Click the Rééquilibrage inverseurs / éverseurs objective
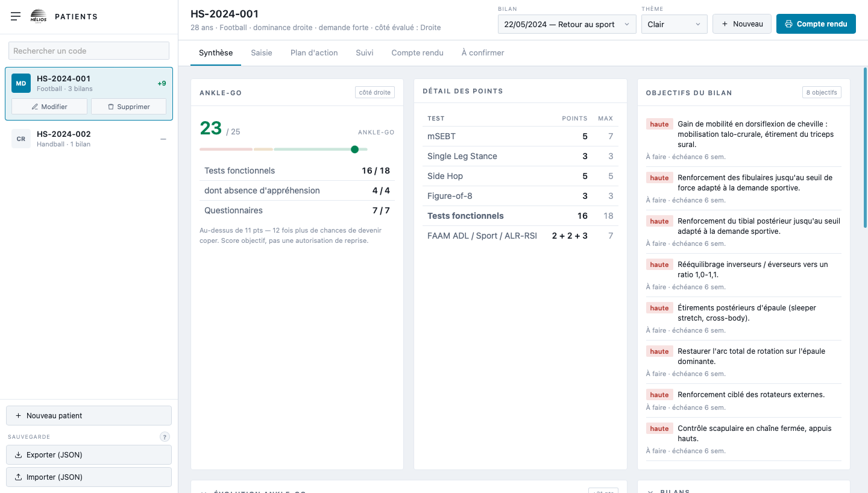 [x=743, y=275]
